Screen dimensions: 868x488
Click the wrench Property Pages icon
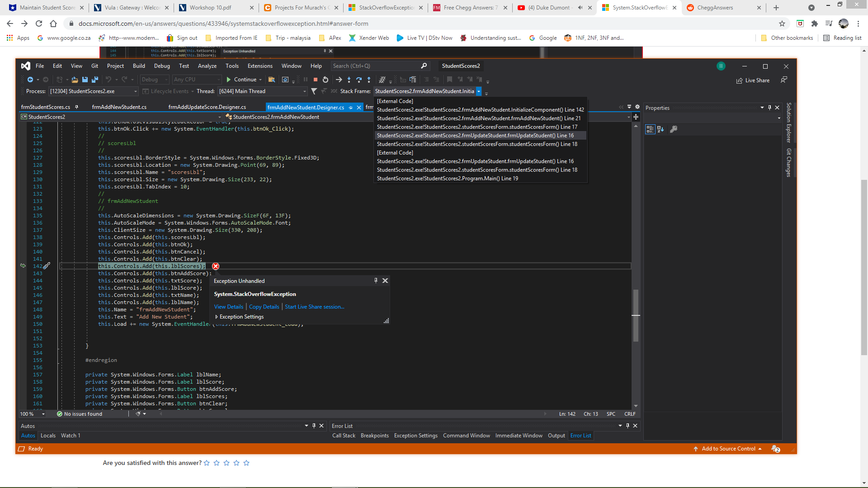(x=673, y=129)
